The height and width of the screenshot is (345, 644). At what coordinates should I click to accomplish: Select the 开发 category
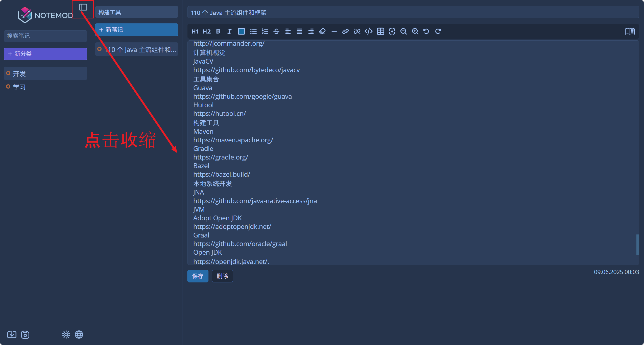[45, 73]
